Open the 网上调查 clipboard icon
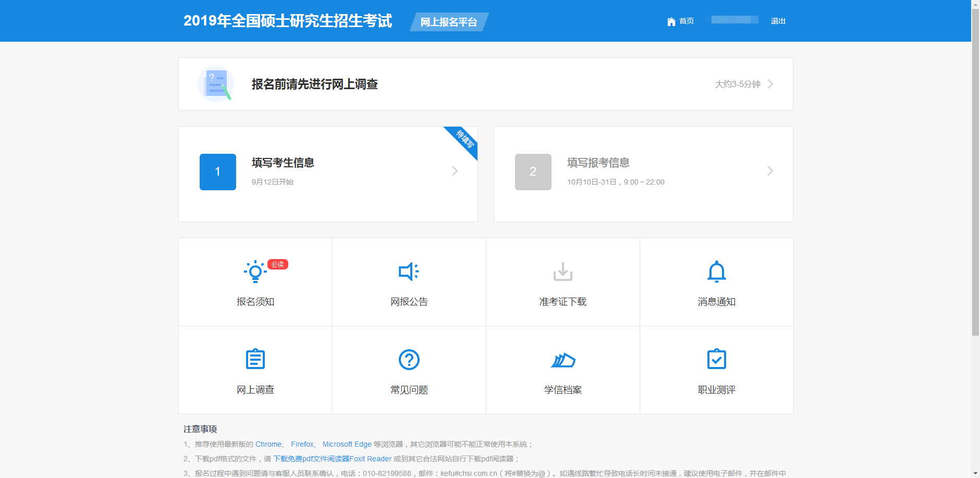980x478 pixels. [255, 360]
